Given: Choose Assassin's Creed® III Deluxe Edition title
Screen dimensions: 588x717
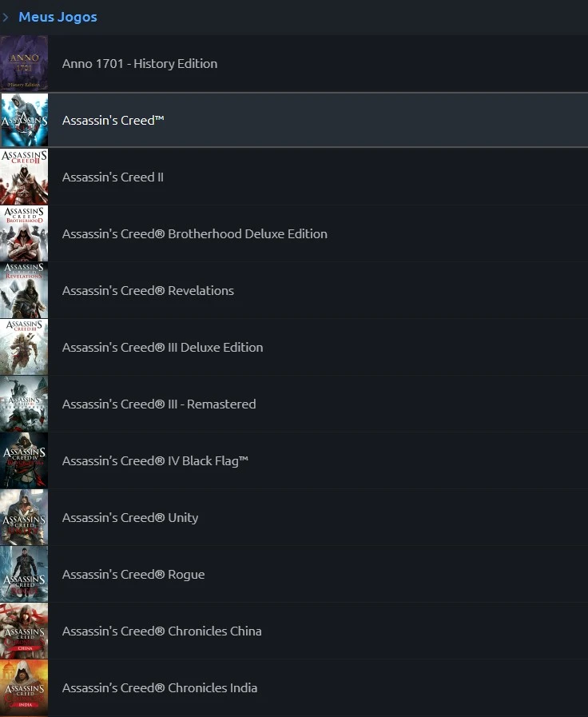Looking at the screenshot, I should (163, 347).
